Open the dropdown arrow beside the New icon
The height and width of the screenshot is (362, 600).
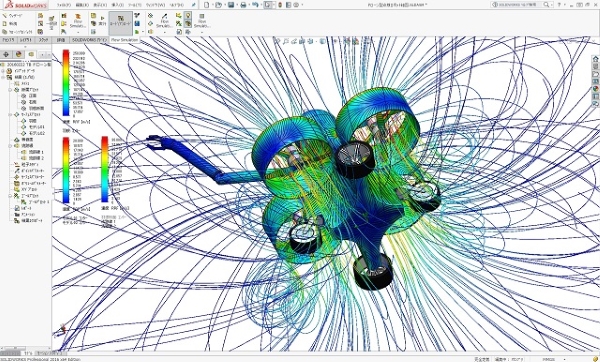pos(212,5)
